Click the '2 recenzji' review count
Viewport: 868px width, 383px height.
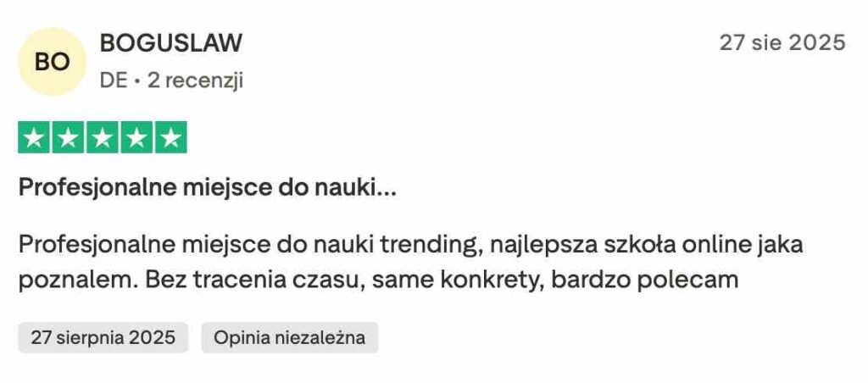[195, 80]
